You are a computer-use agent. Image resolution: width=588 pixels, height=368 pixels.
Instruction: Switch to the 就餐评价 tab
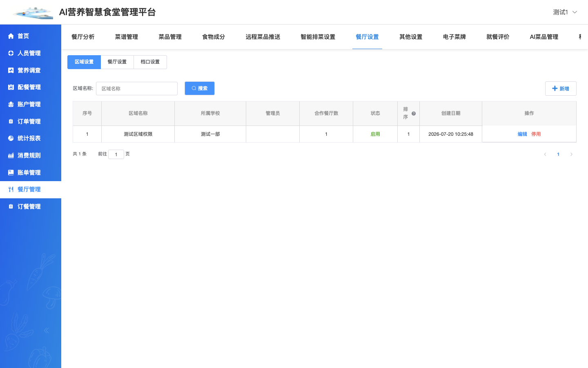(498, 37)
